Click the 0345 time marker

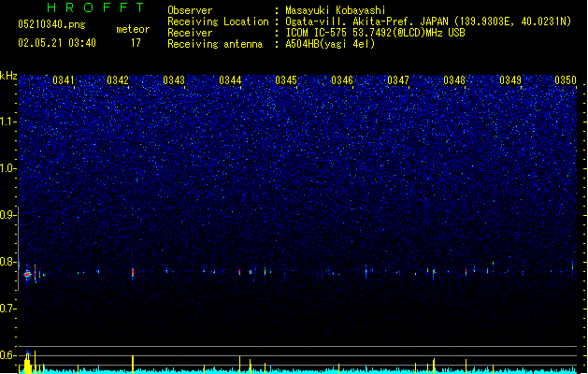(x=286, y=80)
